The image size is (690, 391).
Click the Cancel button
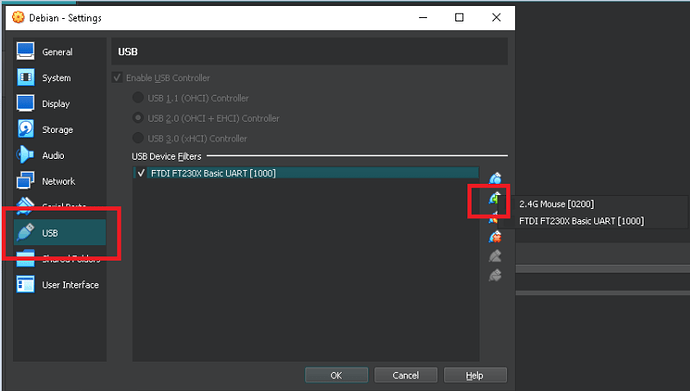(406, 375)
